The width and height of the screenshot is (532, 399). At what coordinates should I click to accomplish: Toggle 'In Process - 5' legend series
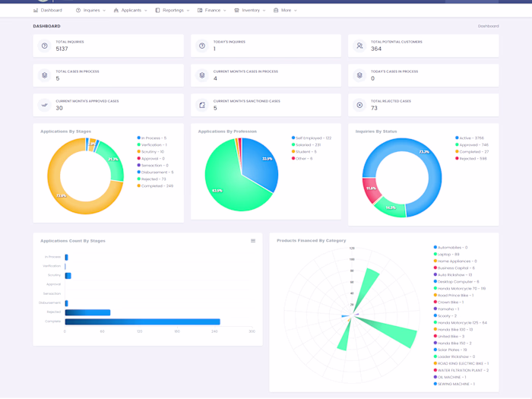click(152, 138)
